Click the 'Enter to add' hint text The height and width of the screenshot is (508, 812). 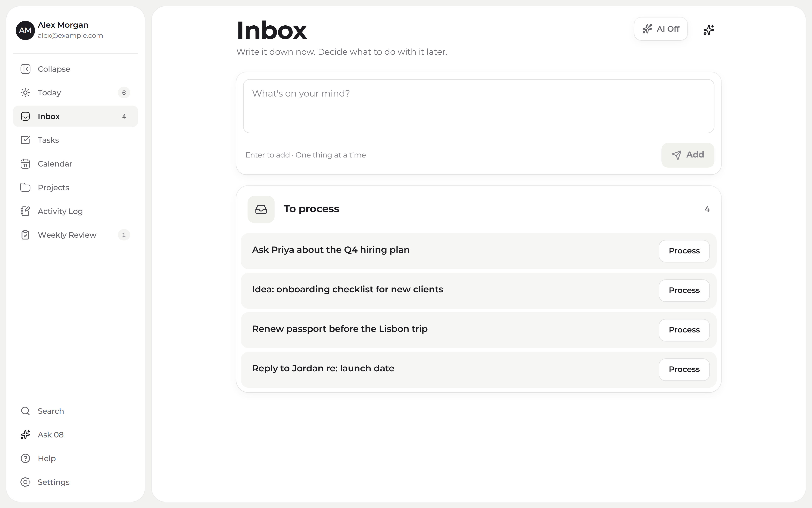point(305,155)
